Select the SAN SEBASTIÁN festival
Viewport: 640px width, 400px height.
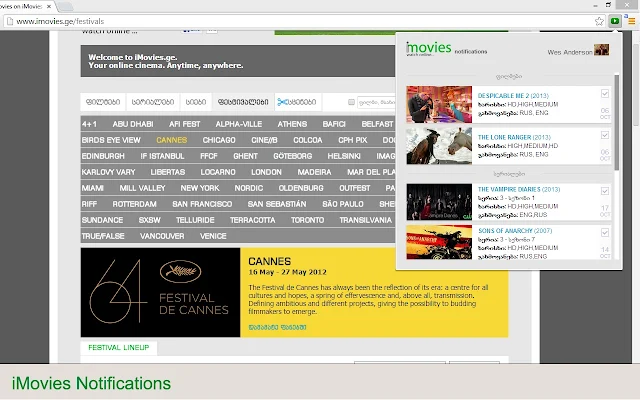coord(277,204)
